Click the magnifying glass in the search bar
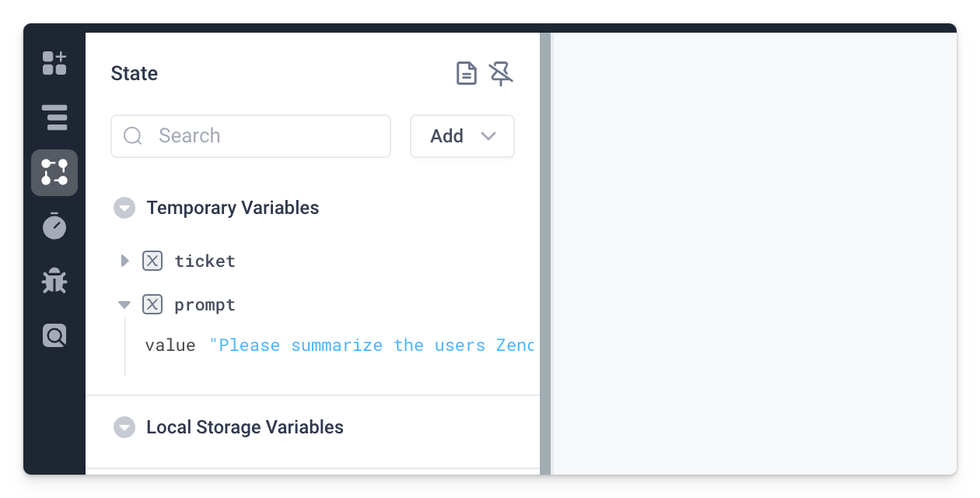This screenshot has height=498, width=980. (132, 136)
